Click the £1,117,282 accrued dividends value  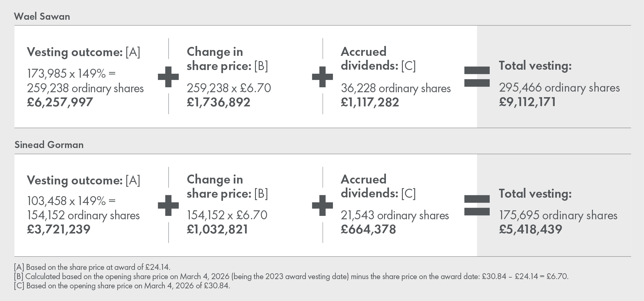[370, 102]
